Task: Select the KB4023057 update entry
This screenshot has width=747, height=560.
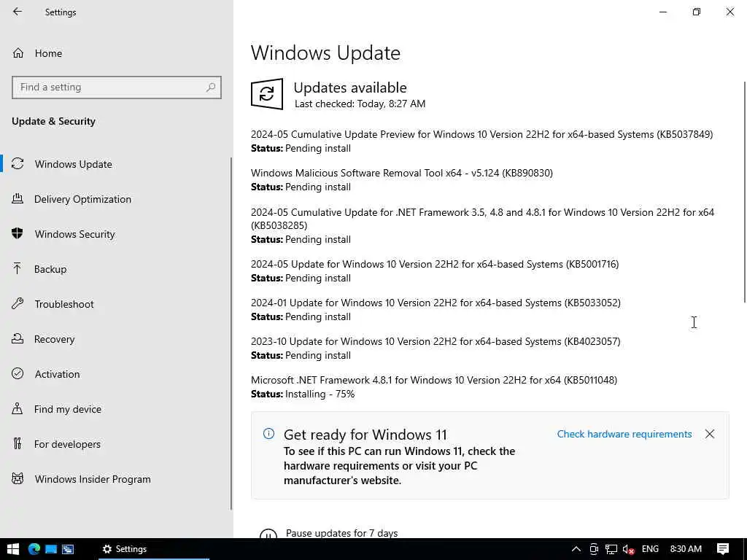Action: pos(436,341)
